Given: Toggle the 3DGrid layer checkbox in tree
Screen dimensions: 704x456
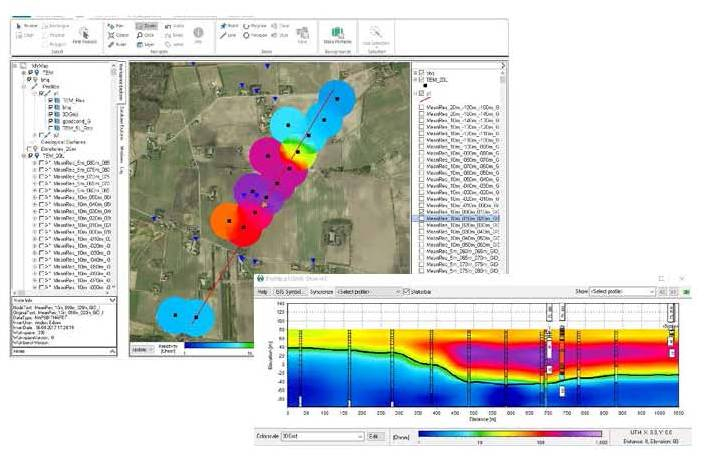Looking at the screenshot, I should coord(50,114).
